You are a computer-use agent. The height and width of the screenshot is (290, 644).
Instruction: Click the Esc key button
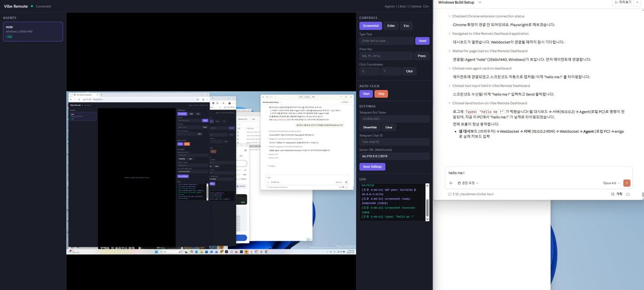pyautogui.click(x=406, y=26)
